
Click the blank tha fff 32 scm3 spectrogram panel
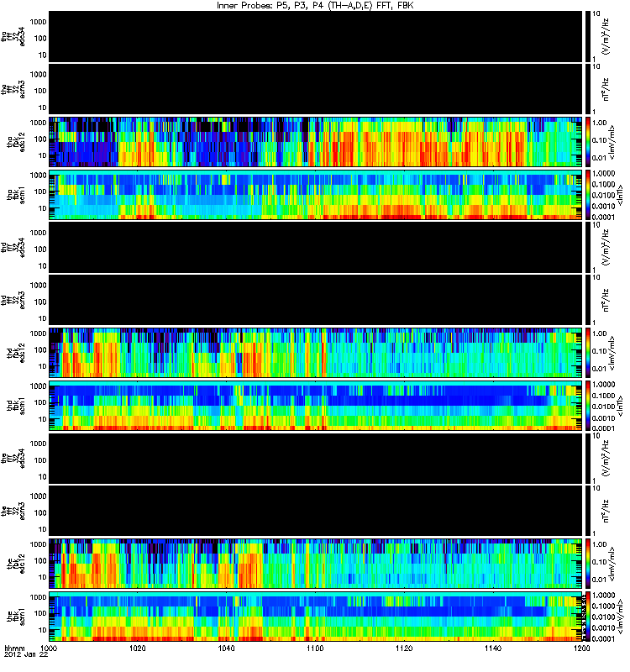pyautogui.click(x=316, y=89)
